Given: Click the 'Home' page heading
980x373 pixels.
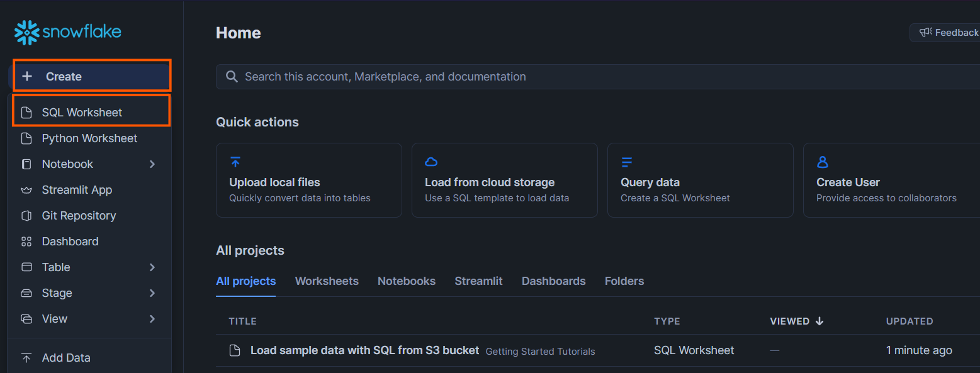Looking at the screenshot, I should 239,33.
